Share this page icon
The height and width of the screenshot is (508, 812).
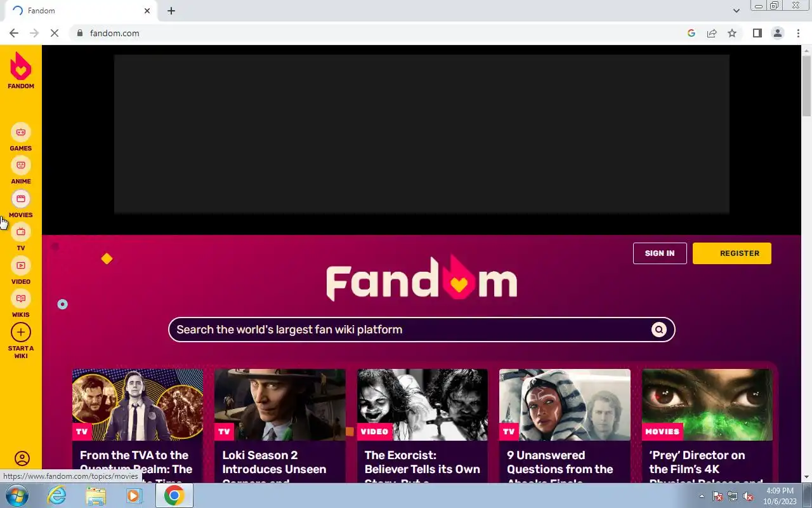712,33
